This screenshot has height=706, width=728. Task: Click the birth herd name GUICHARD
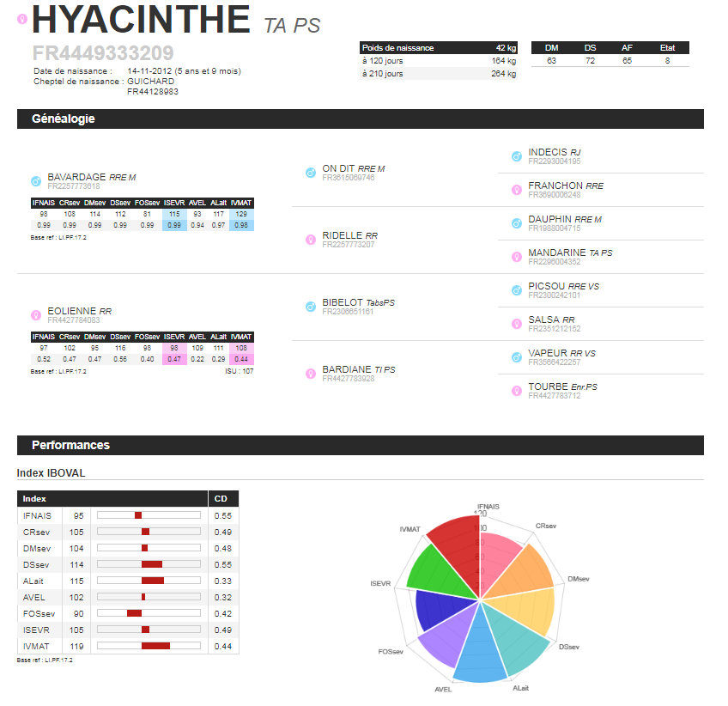[x=151, y=82]
